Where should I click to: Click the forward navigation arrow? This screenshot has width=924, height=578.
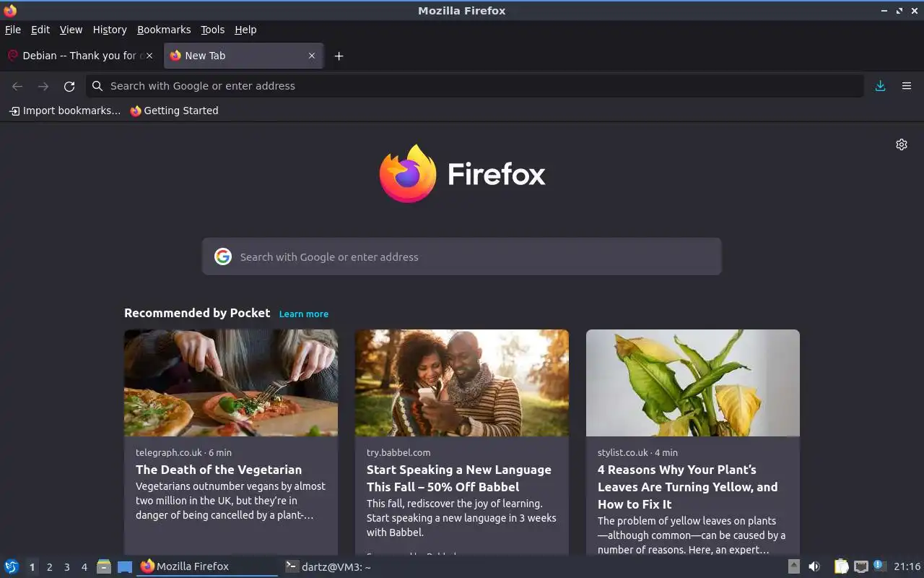click(x=43, y=86)
